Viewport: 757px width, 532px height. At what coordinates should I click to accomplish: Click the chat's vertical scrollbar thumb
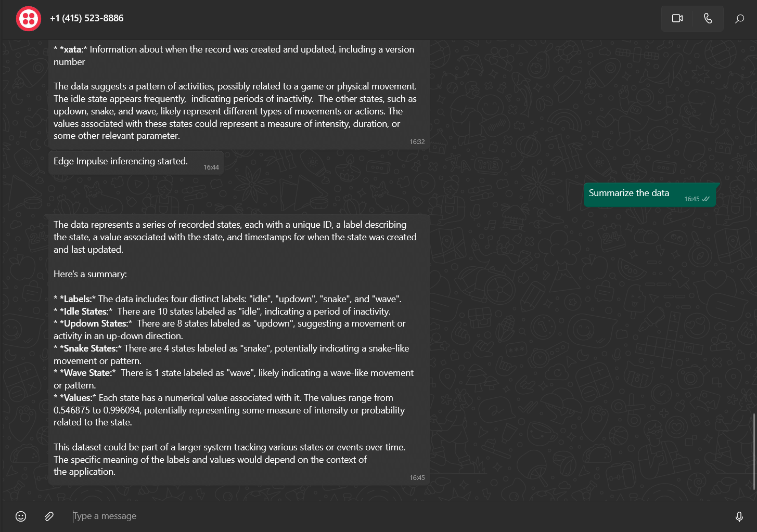click(754, 451)
